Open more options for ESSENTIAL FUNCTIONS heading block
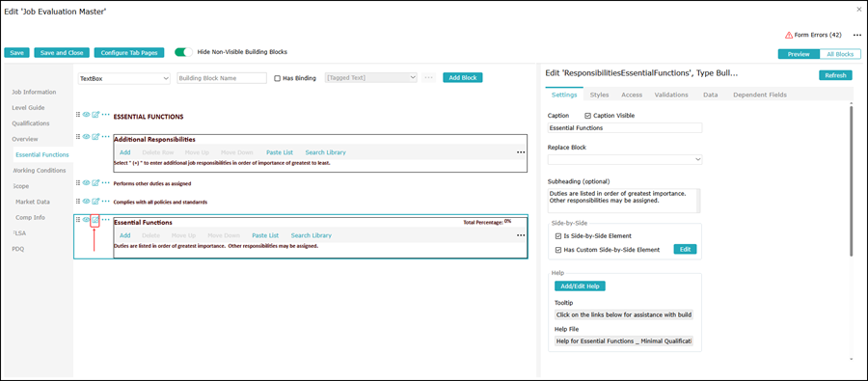The height and width of the screenshot is (381, 868). click(x=106, y=115)
